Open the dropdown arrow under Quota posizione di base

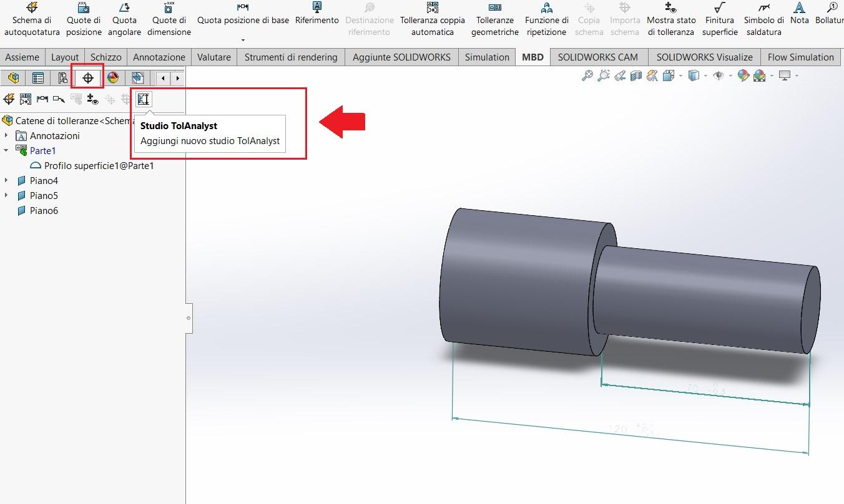(243, 40)
